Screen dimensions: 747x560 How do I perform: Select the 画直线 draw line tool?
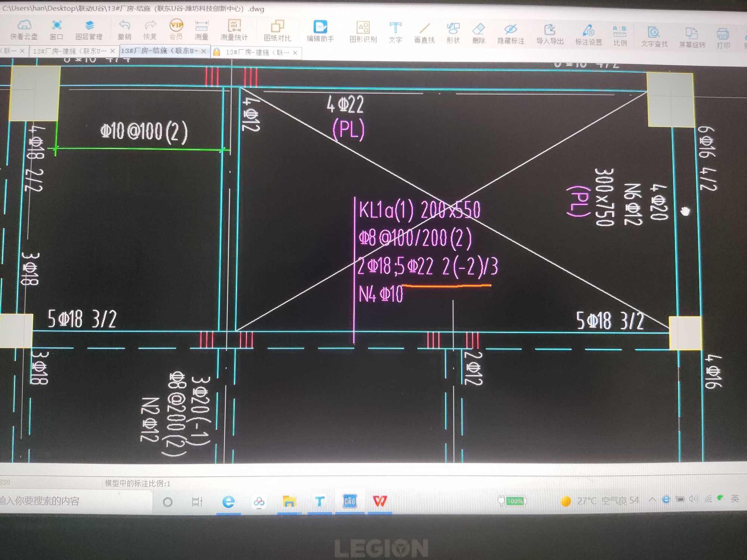(x=424, y=33)
